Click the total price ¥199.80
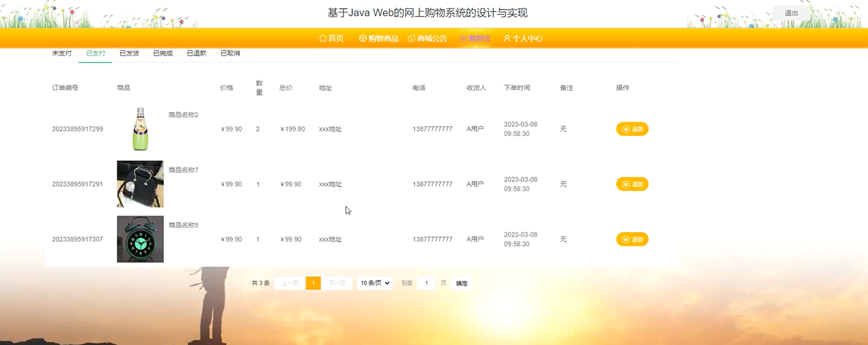Image resolution: width=868 pixels, height=345 pixels. coord(292,129)
